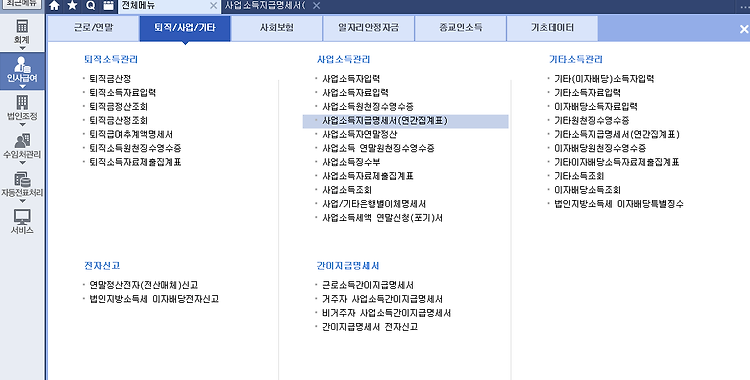Screen dimensions: 750x380
Task: Open 퇴직소득원천징수영수증
Action: pos(135,148)
